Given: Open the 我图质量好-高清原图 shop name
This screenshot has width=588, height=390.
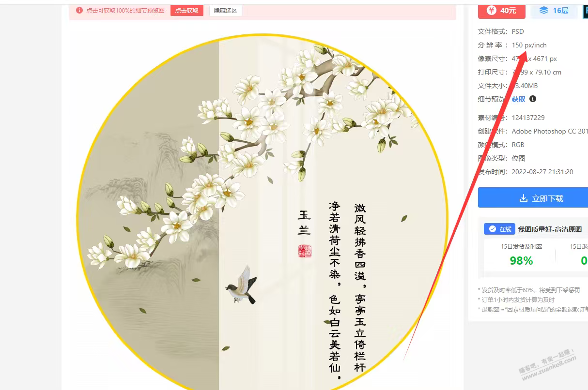Looking at the screenshot, I should coord(550,229).
